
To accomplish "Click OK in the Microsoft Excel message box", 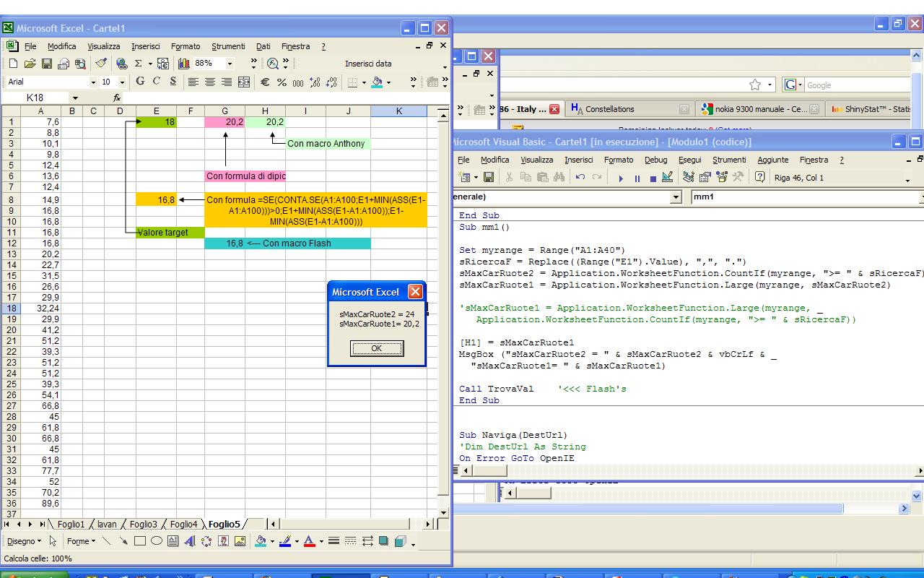I will click(376, 348).
